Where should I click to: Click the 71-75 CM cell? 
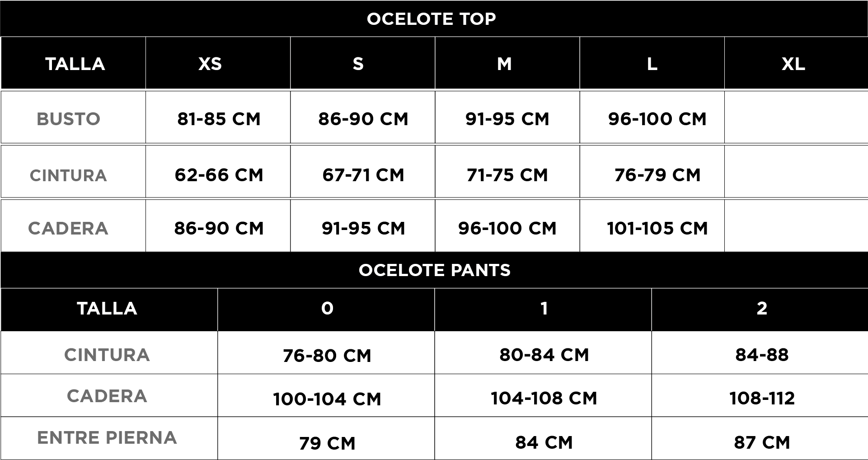[x=507, y=175]
